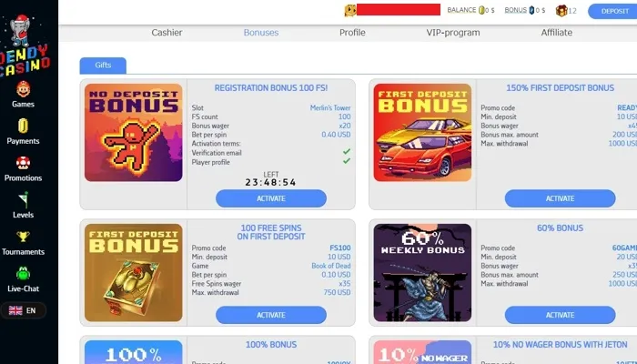Open the Merlin's Tower slot link
Viewport: 637px width, 364px height.
[330, 108]
